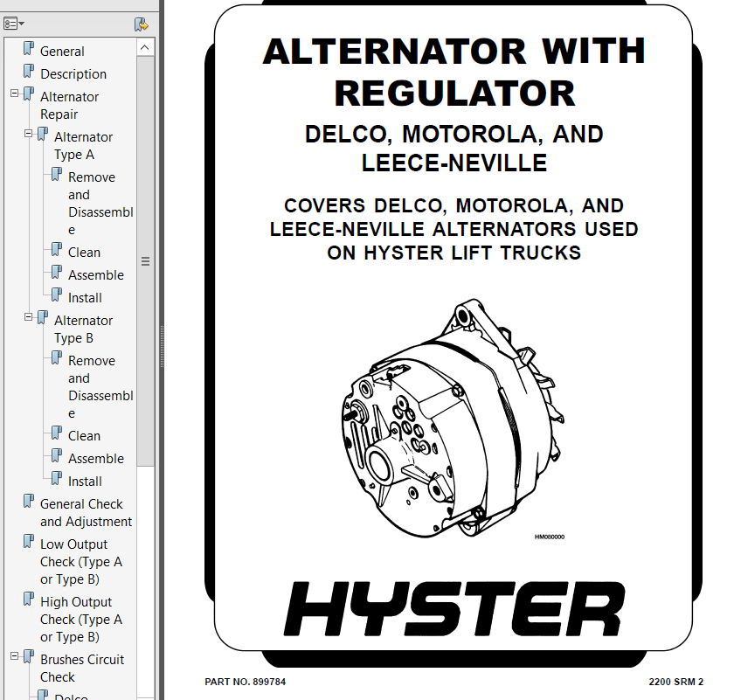The height and width of the screenshot is (700, 734).
Task: Open the Clean bookmark under Type A
Action: point(84,252)
